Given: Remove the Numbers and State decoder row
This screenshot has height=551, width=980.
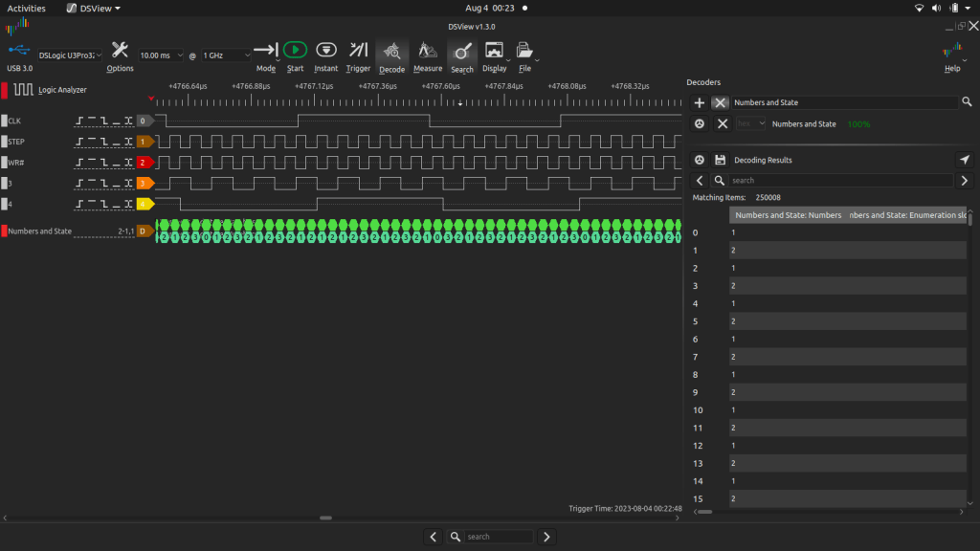Looking at the screenshot, I should [x=723, y=124].
